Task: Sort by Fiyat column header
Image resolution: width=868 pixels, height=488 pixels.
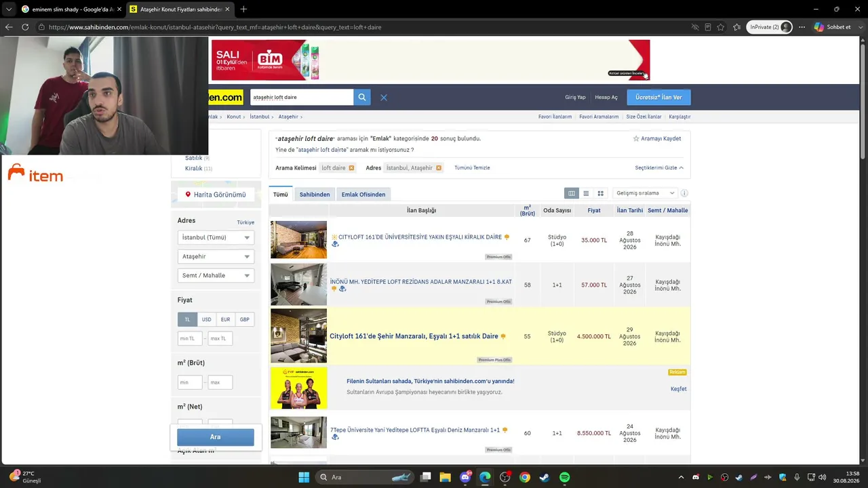Action: point(594,210)
